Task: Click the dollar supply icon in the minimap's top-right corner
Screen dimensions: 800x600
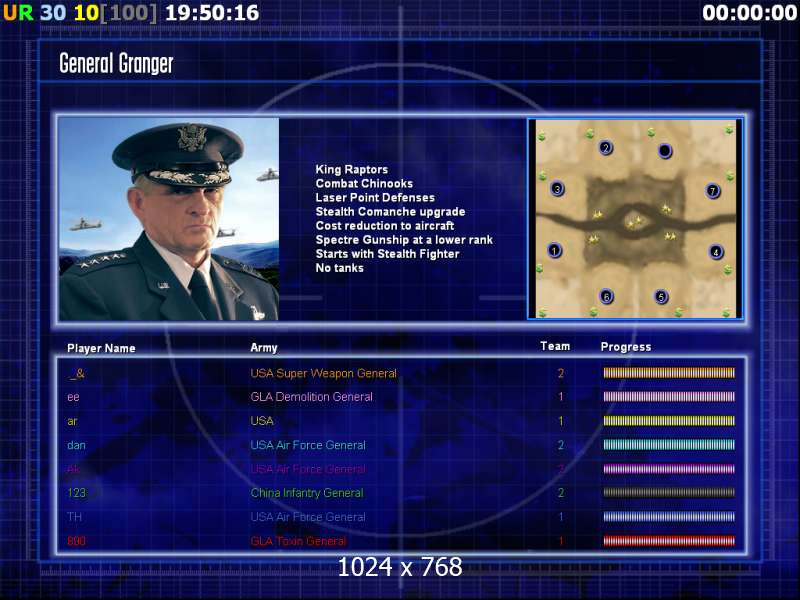Action: pyautogui.click(x=729, y=131)
